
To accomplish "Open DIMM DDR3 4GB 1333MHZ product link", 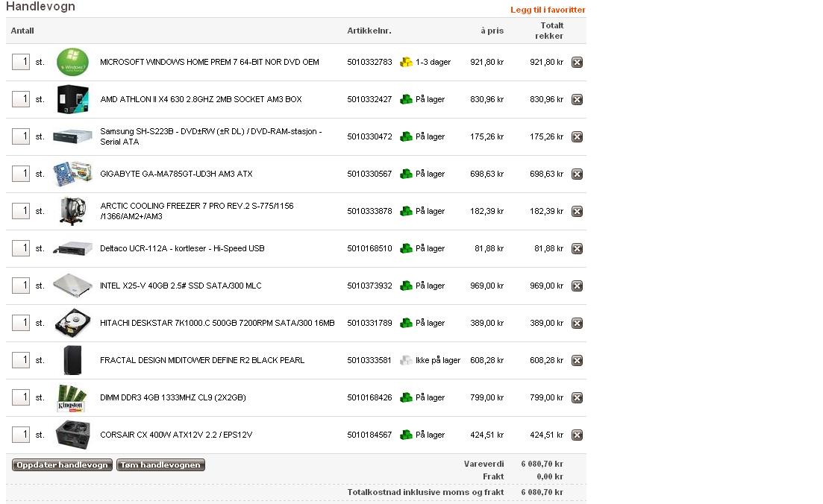I will tap(173, 397).
